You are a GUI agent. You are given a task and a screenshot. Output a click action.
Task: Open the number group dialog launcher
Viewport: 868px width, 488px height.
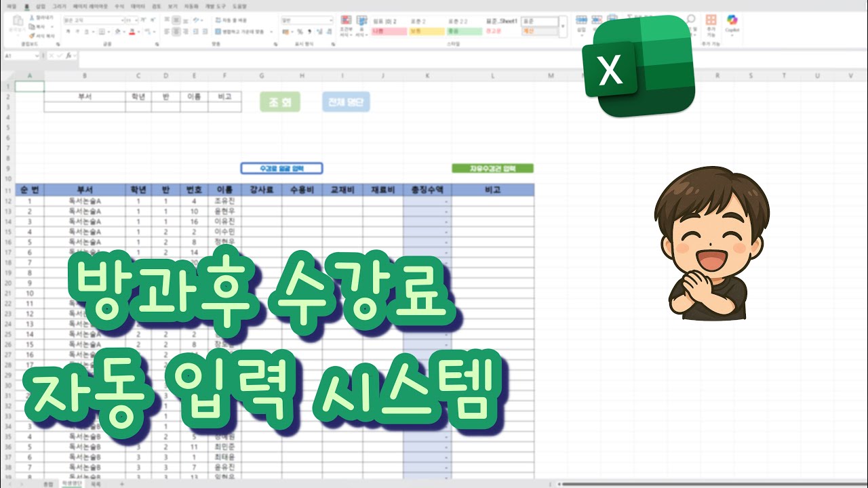(333, 44)
